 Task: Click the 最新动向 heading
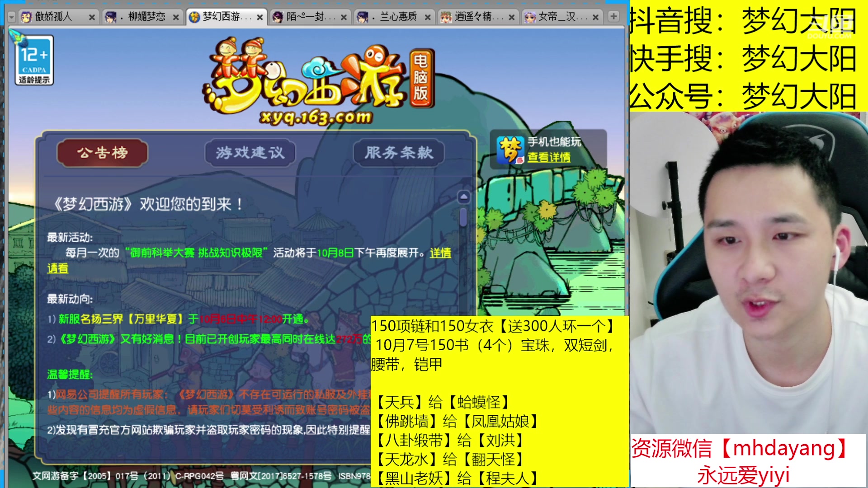70,299
